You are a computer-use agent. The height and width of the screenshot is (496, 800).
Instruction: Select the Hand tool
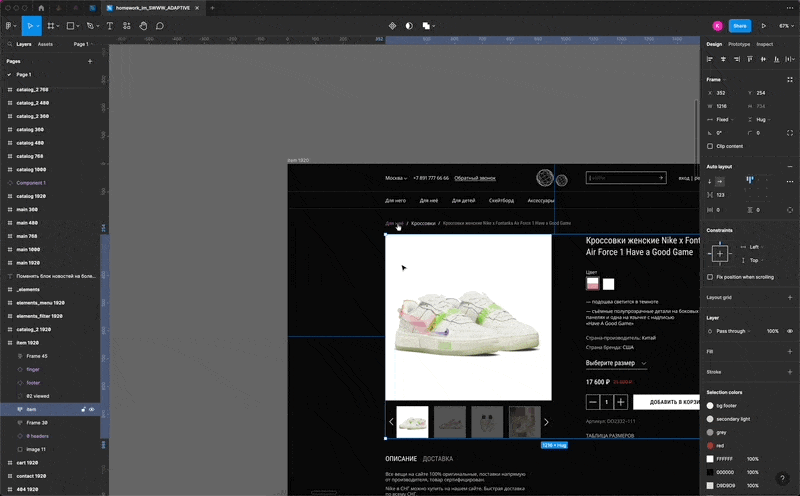coord(143,26)
